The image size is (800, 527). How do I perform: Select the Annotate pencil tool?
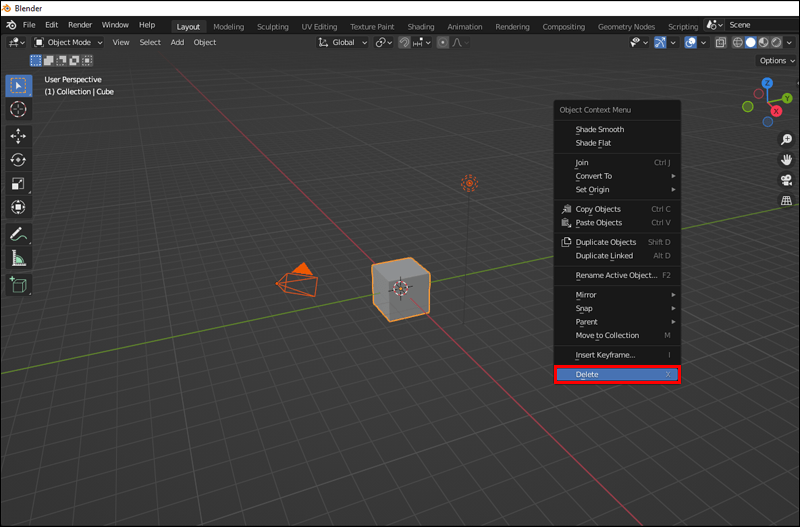click(18, 234)
